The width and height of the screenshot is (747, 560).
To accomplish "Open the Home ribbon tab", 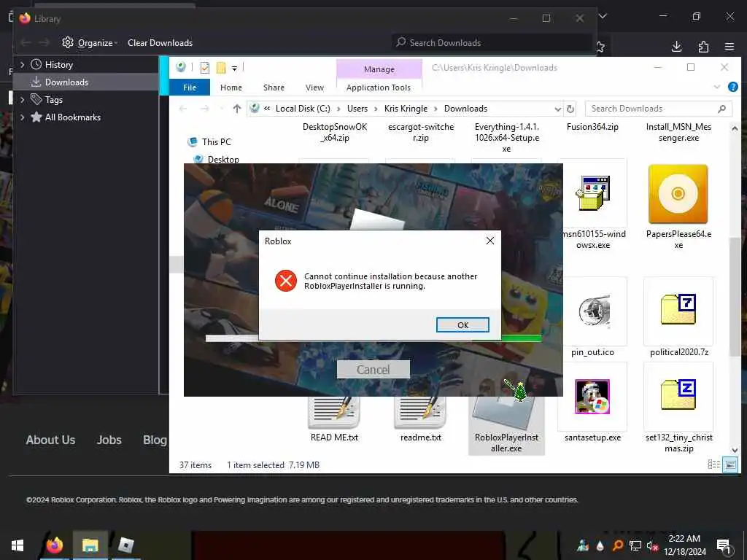I will 231,87.
